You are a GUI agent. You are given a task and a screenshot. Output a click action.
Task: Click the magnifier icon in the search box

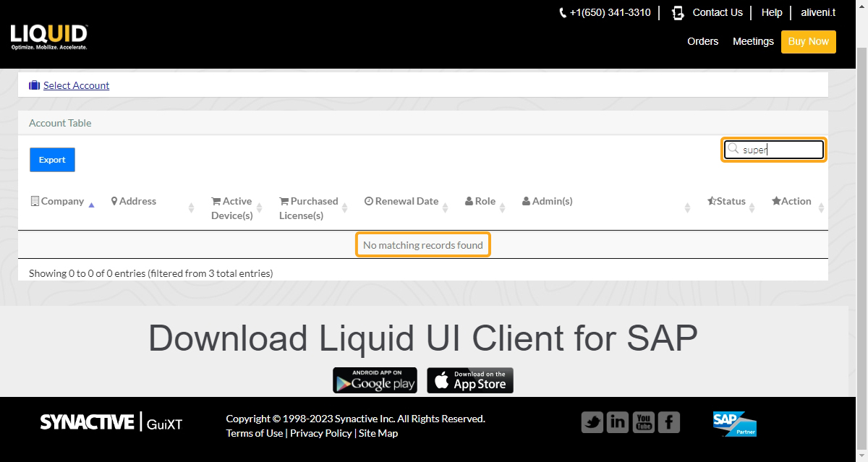click(733, 149)
